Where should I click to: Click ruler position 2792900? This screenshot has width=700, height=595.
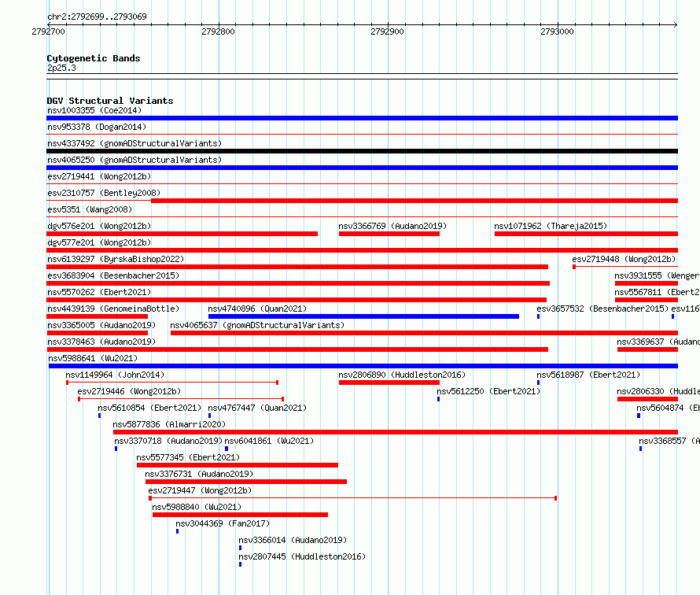(387, 31)
